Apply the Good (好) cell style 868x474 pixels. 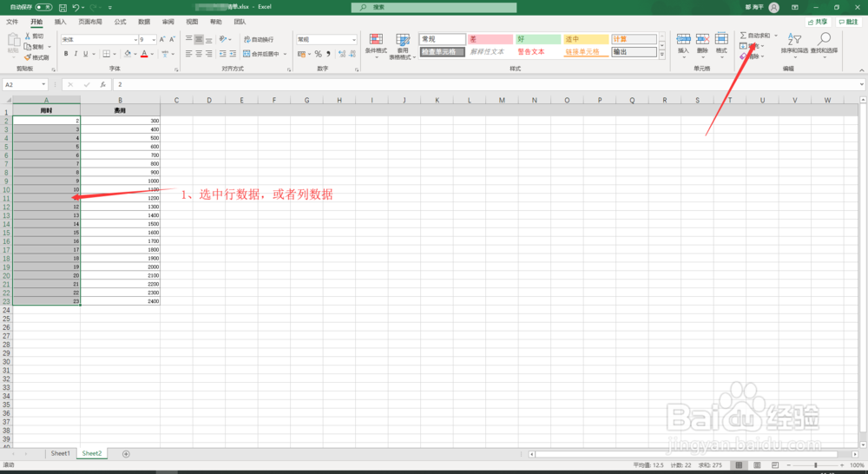tap(538, 39)
